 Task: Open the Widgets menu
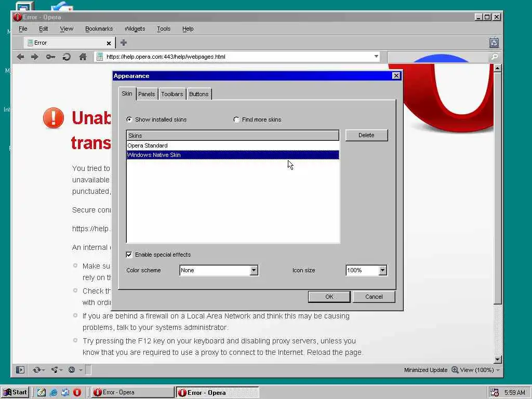[135, 29]
